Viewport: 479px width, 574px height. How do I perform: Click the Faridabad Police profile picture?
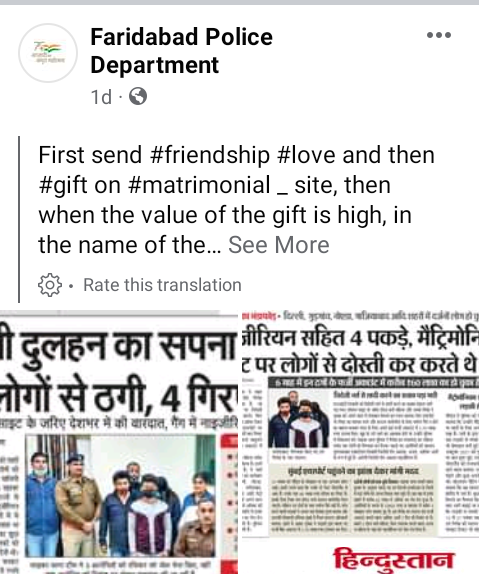(48, 53)
